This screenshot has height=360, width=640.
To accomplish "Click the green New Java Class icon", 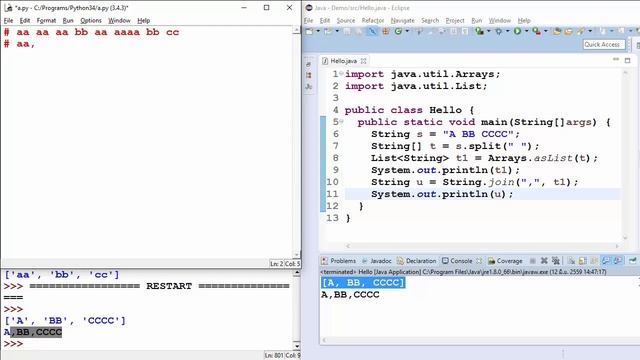I will 398,31.
